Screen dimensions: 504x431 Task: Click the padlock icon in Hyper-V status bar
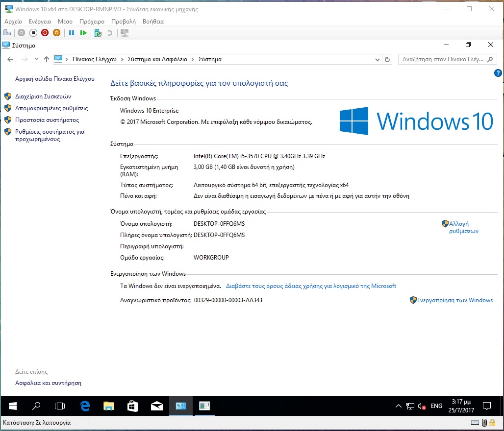(x=492, y=423)
